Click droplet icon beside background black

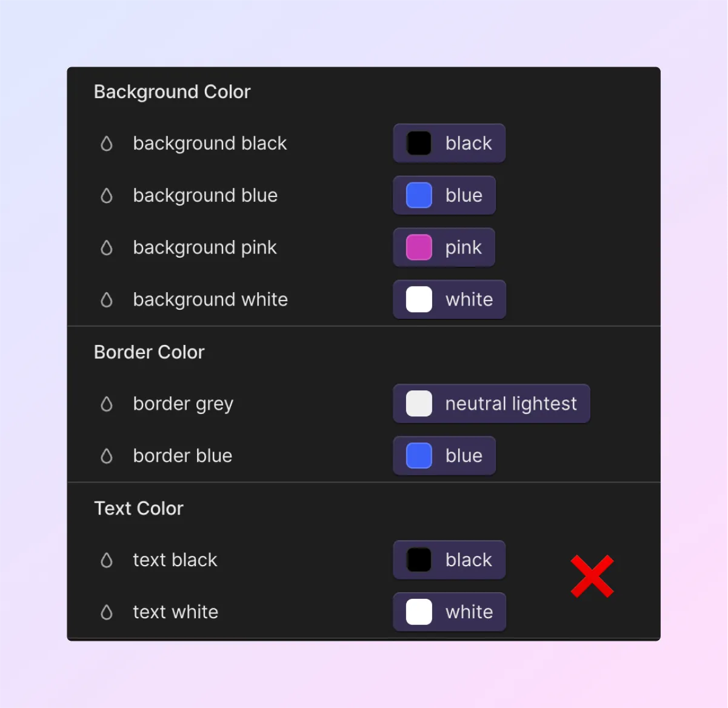pos(107,144)
